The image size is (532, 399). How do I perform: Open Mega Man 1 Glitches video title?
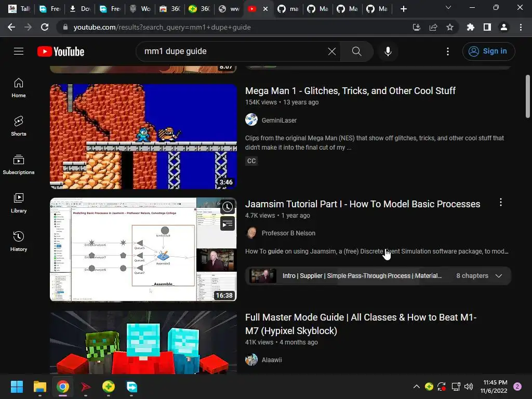(350, 91)
